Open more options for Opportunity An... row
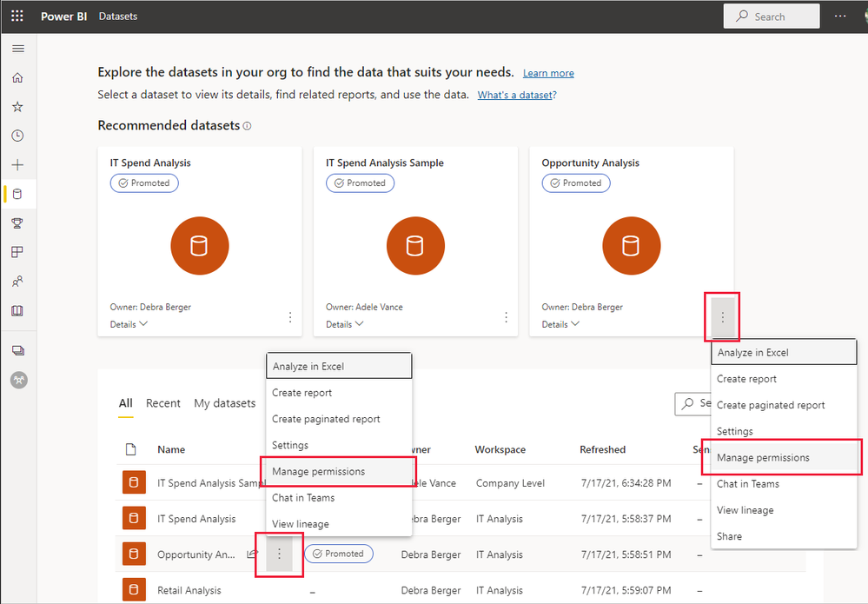The width and height of the screenshot is (868, 604). point(279,554)
